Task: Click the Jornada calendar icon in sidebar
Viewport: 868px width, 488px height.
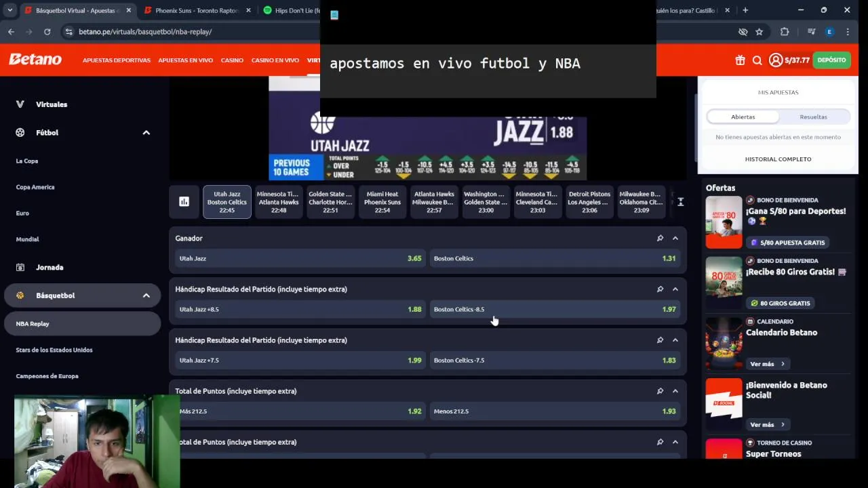Action: click(20, 268)
